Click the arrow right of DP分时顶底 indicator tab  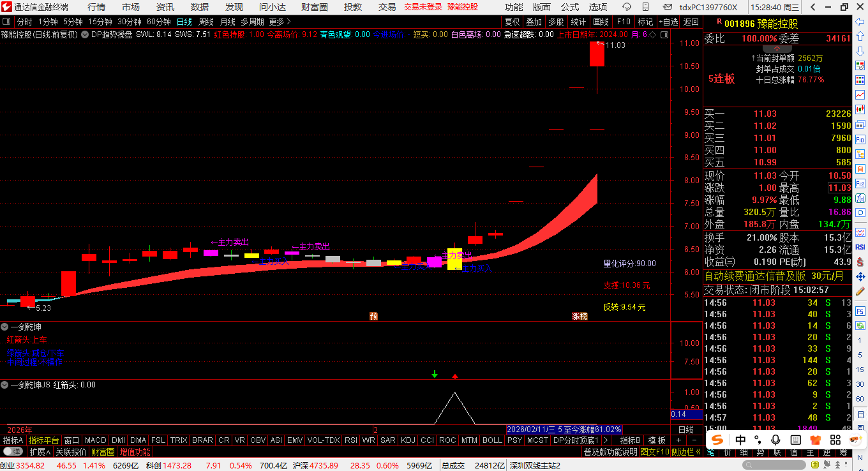tap(606, 440)
